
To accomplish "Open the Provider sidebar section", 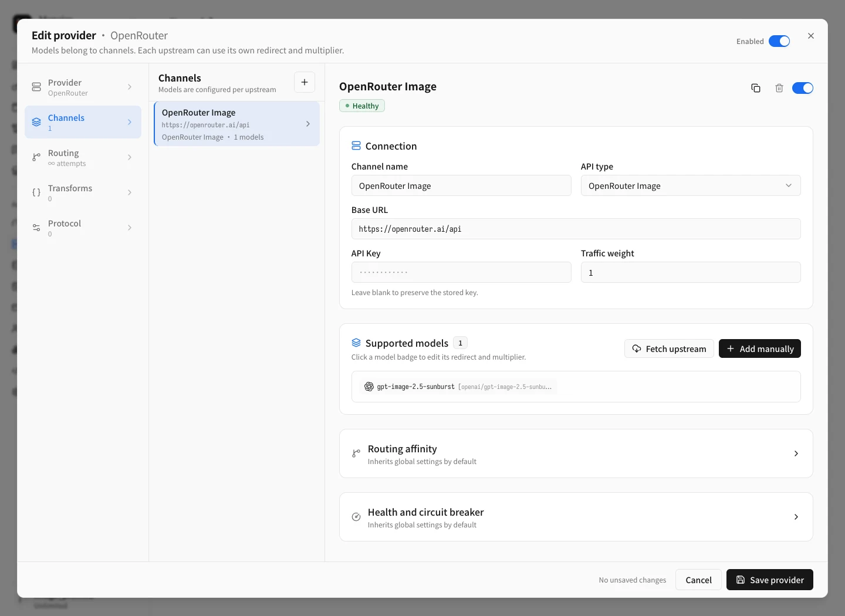I will [83, 87].
